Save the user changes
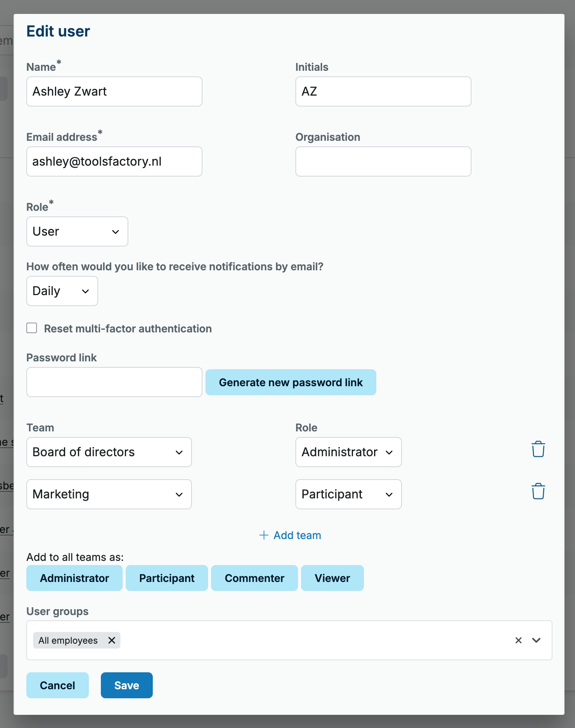This screenshot has height=728, width=575. 127,685
